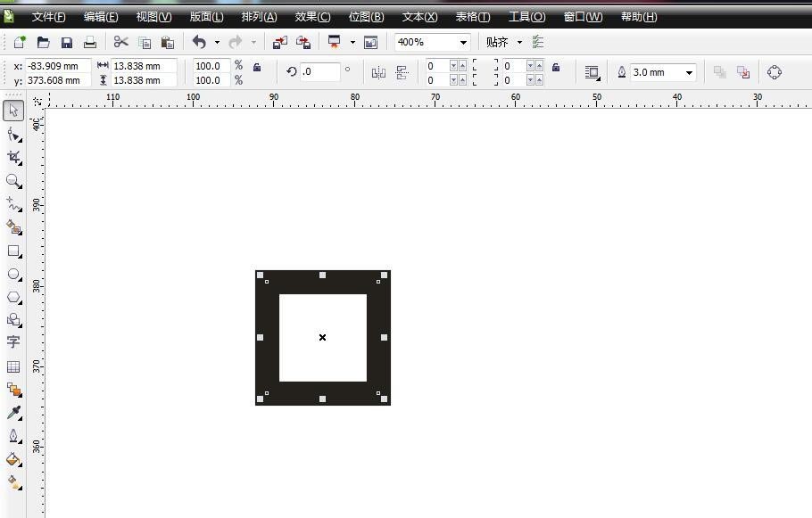The width and height of the screenshot is (812, 518).
Task: Select the Polygon tool
Action: point(14,298)
